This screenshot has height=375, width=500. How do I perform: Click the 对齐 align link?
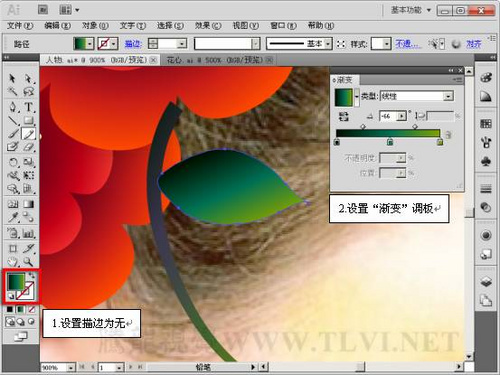(473, 44)
